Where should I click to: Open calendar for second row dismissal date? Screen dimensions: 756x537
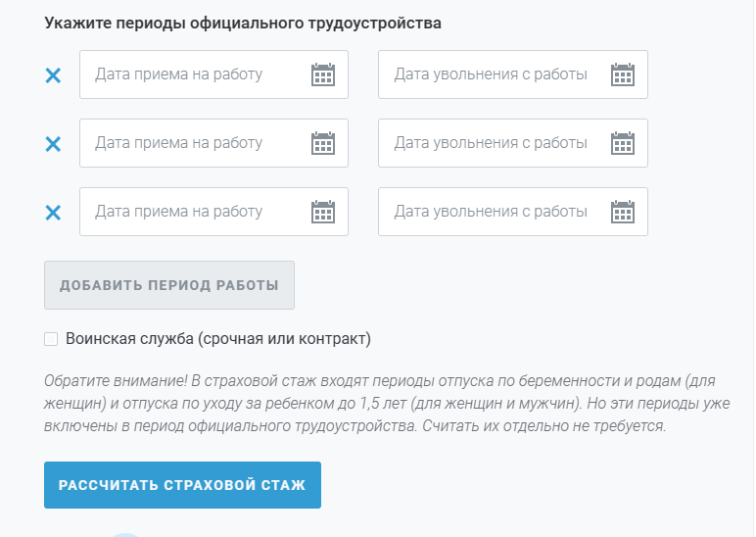623,143
